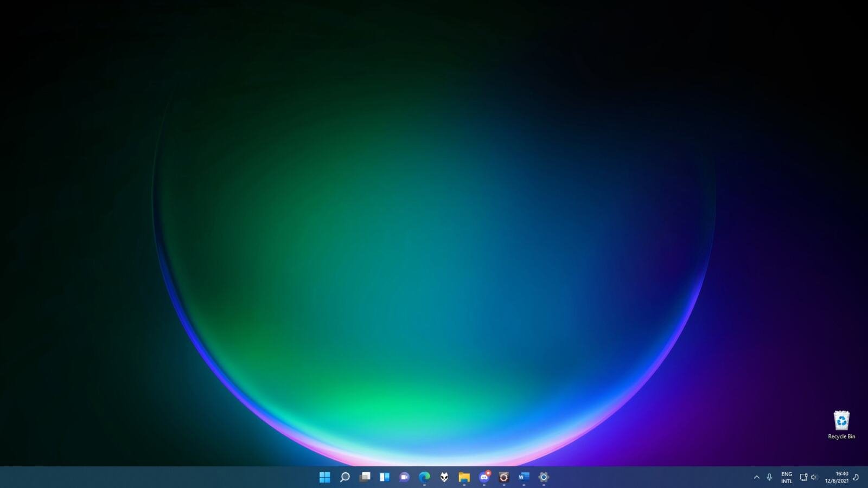
Task: Show hidden system tray icons
Action: [x=757, y=477]
